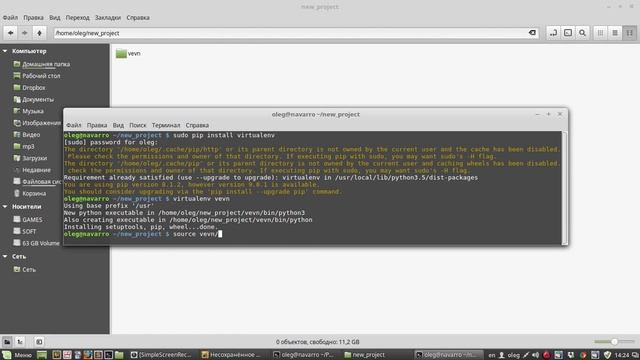Click the 'en' keyboard layout indicator
Screen dimensions: 640x360
(x=492, y=355)
